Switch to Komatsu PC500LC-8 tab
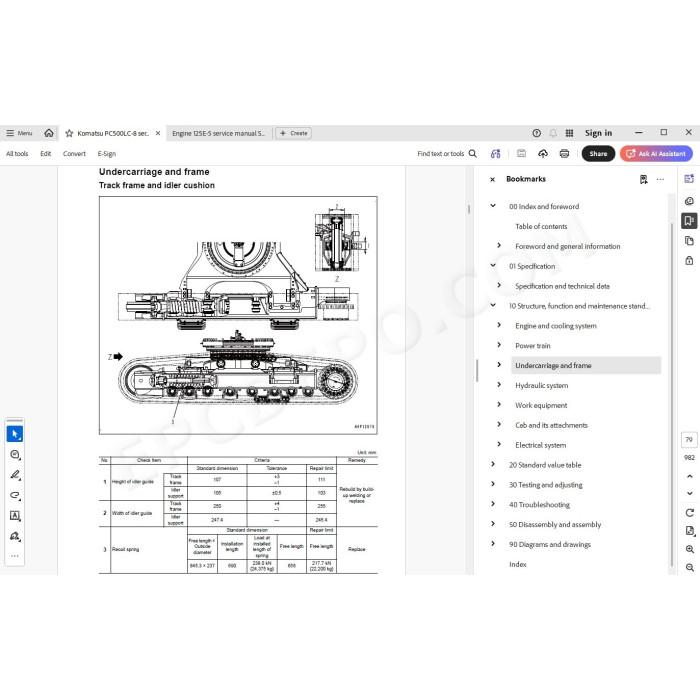 112,133
